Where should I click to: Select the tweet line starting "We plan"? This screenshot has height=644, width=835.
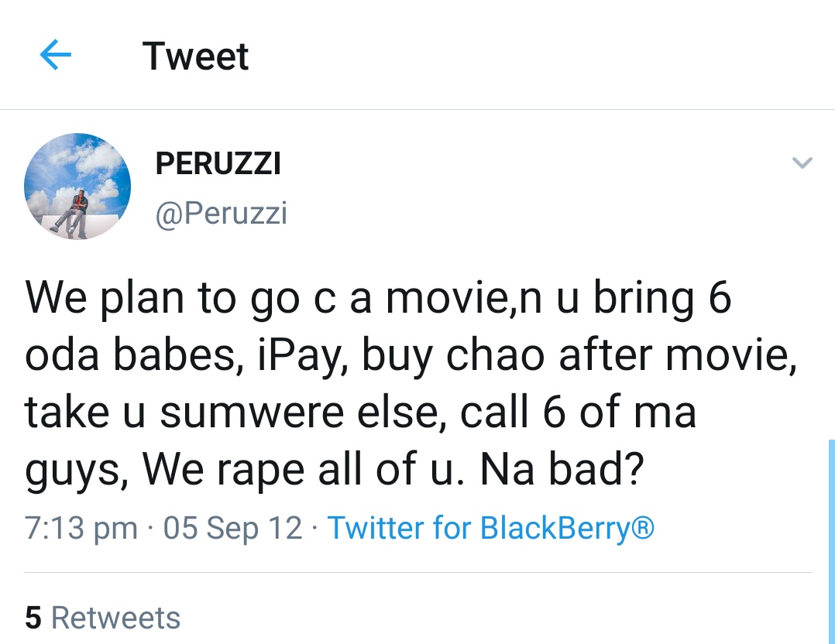click(x=377, y=298)
